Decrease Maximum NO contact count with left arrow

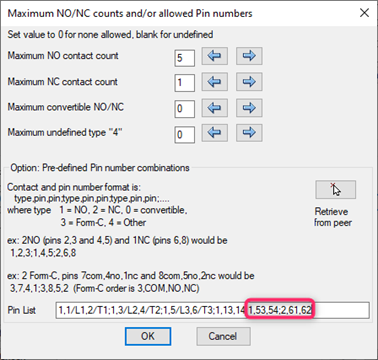(214, 56)
